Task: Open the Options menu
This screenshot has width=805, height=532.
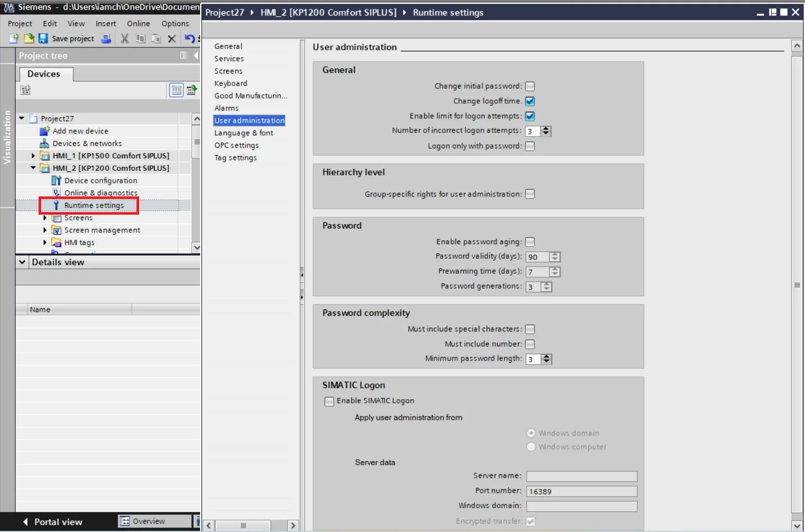Action: 175,23
